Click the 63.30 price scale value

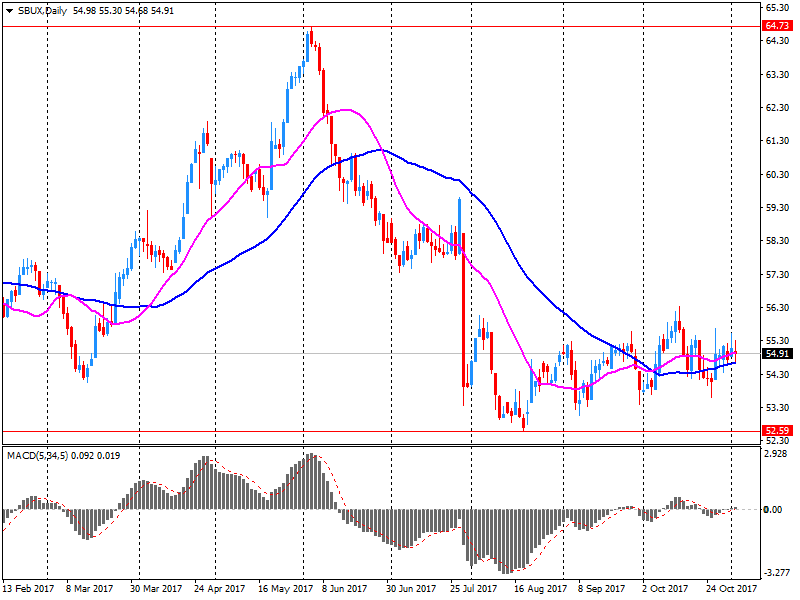(777, 74)
